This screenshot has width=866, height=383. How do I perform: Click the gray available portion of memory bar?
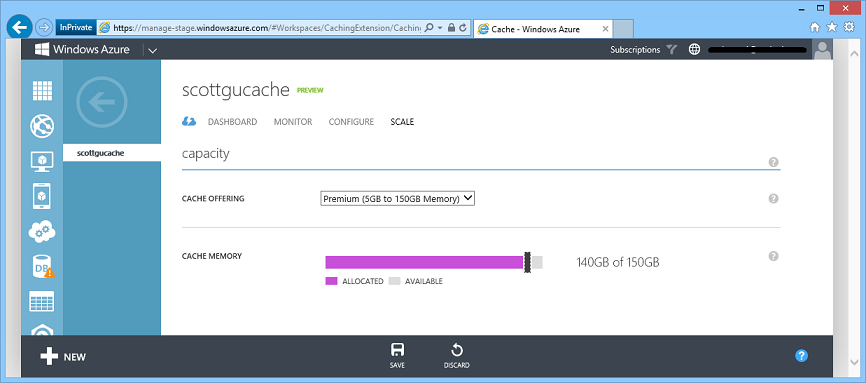[537, 263]
